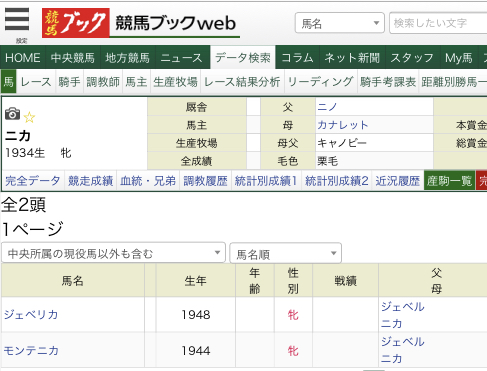Open the コラム menu item
Image resolution: width=487 pixels, height=371 pixels.
coord(297,58)
